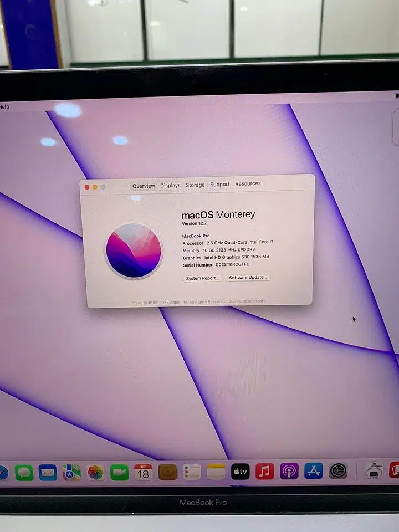Image resolution: width=399 pixels, height=532 pixels.
Task: Open the Licence Agreement link
Action: click(x=245, y=301)
